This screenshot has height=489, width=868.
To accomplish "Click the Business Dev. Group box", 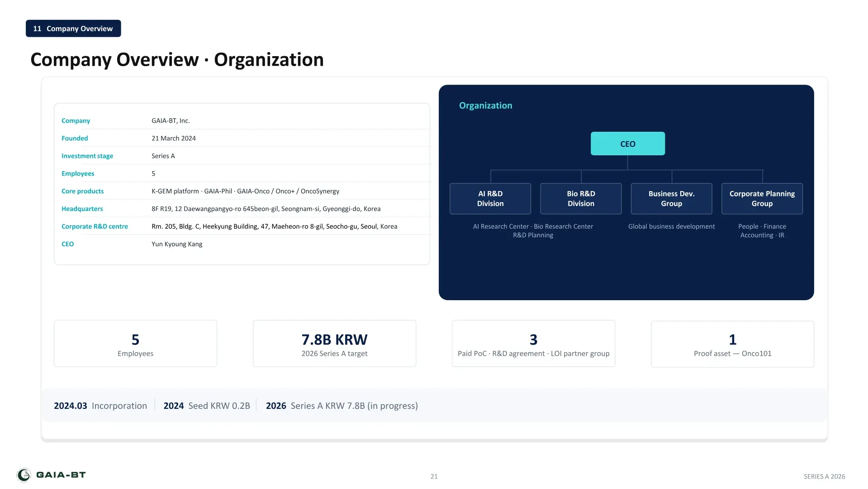I will coord(671,198).
